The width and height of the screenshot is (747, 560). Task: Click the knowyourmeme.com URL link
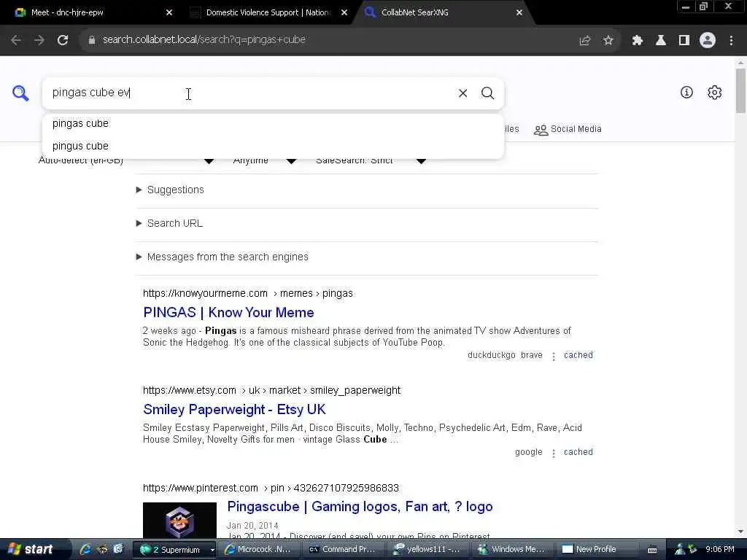[x=248, y=293]
